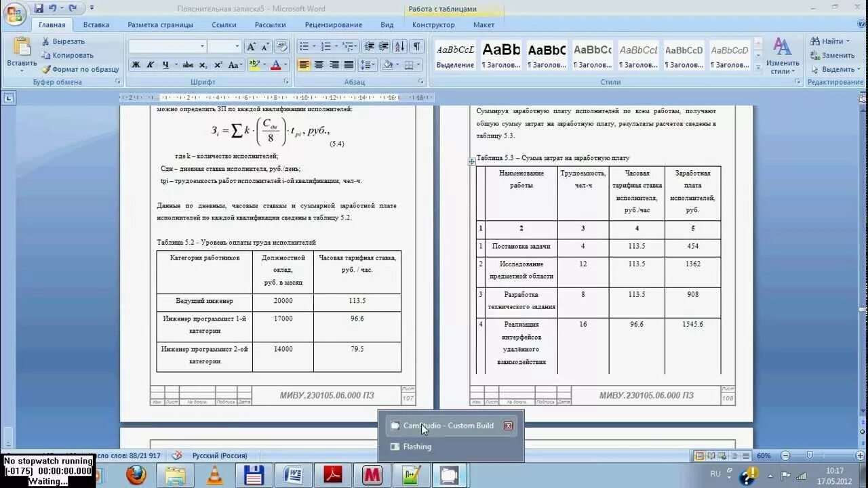The image size is (868, 488).
Task: Toggle Strikethrough formatting
Action: point(188,65)
